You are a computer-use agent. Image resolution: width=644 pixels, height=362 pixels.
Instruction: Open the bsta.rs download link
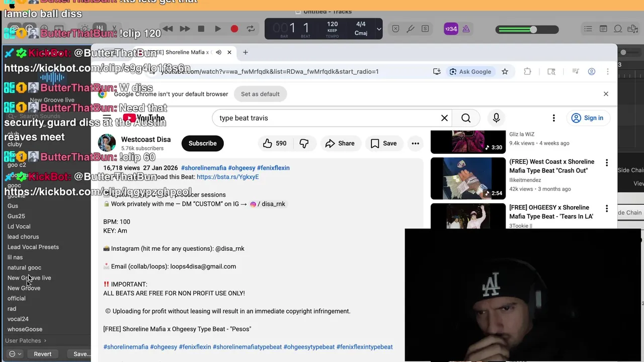click(227, 177)
